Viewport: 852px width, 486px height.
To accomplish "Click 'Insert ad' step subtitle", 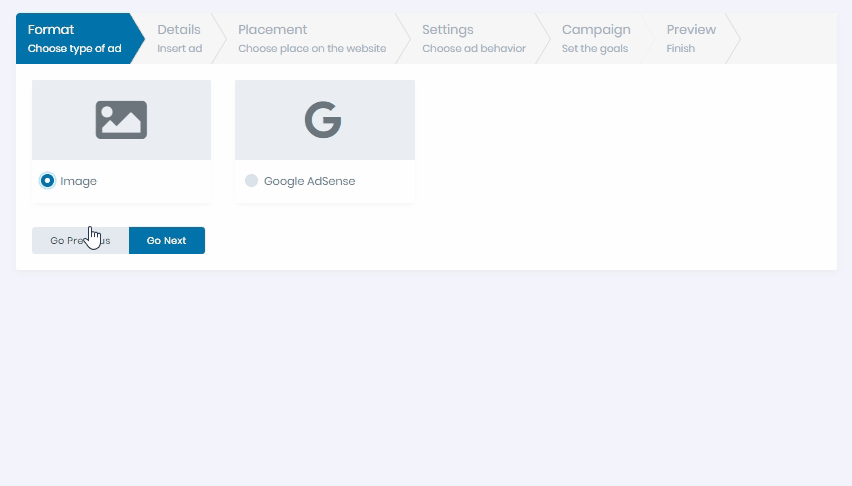I will pyautogui.click(x=180, y=48).
